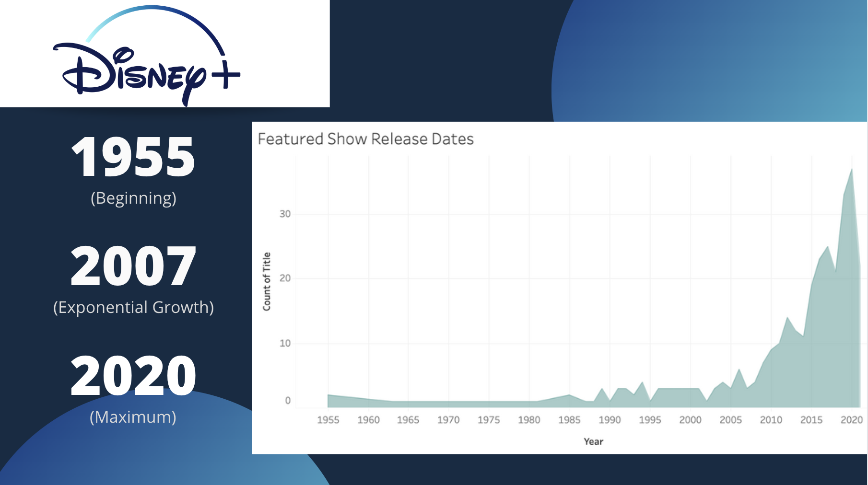Click the 1985 x-axis label
The width and height of the screenshot is (868, 485).
pyautogui.click(x=569, y=420)
